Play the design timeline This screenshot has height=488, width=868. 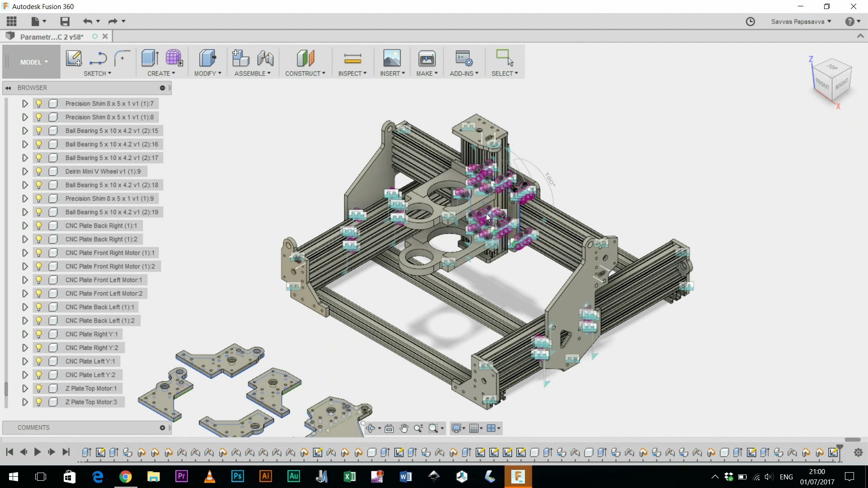coord(38,452)
